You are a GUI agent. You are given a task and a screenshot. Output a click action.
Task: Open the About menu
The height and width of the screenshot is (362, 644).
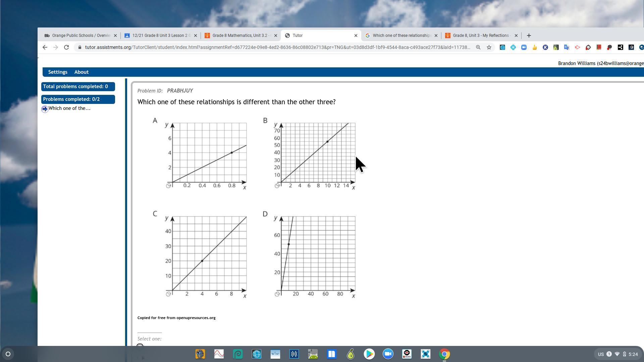[82, 72]
